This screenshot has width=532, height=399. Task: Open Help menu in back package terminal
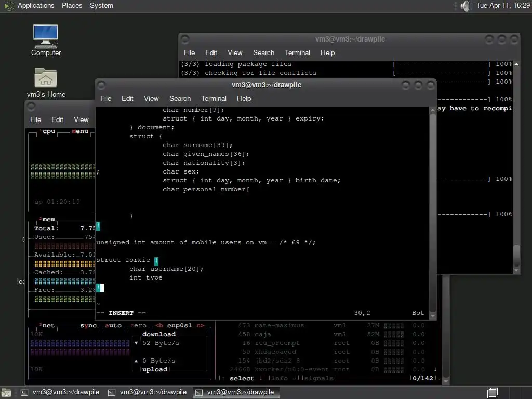pyautogui.click(x=327, y=52)
